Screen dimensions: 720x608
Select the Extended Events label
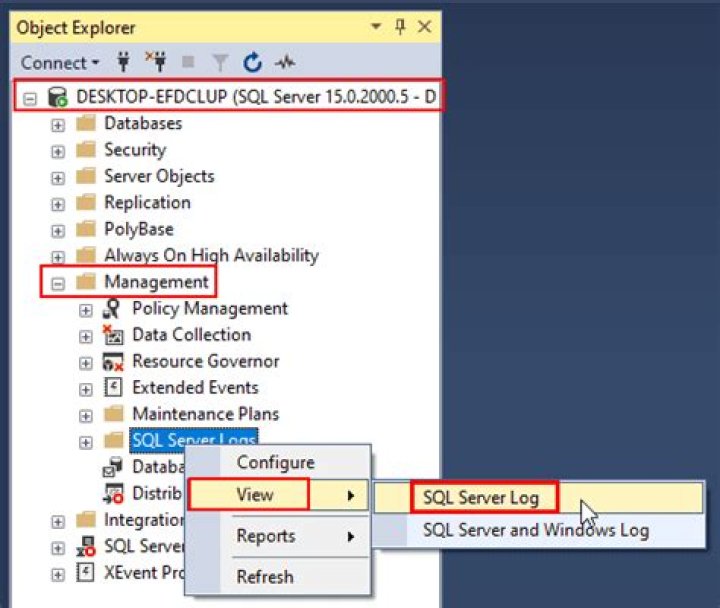click(x=195, y=388)
